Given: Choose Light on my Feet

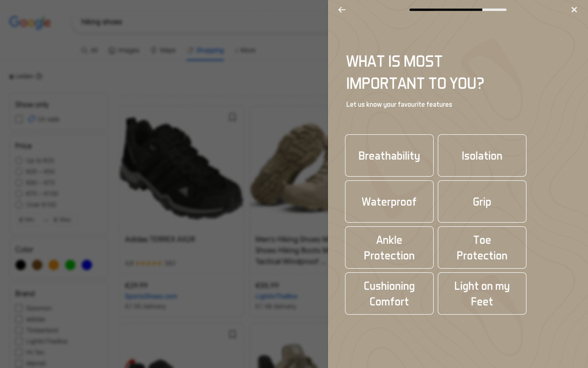Looking at the screenshot, I should 482,293.
